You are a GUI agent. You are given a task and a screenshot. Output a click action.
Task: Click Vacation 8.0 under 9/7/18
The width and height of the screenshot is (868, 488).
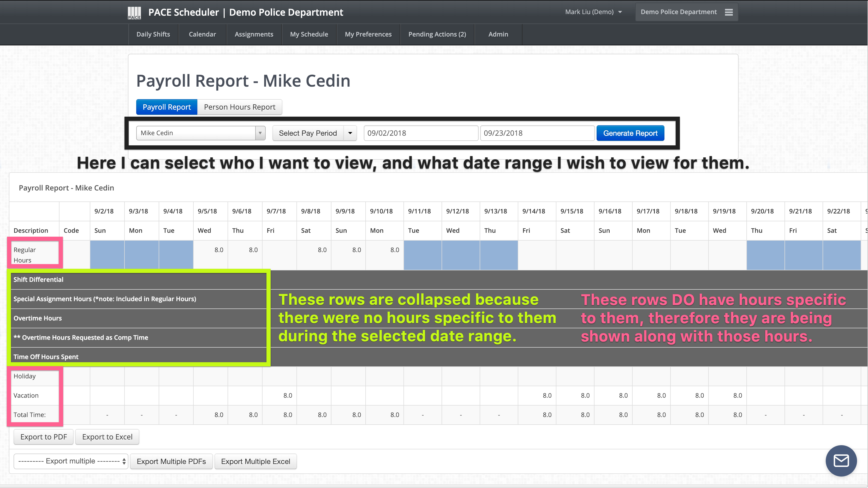pos(287,395)
